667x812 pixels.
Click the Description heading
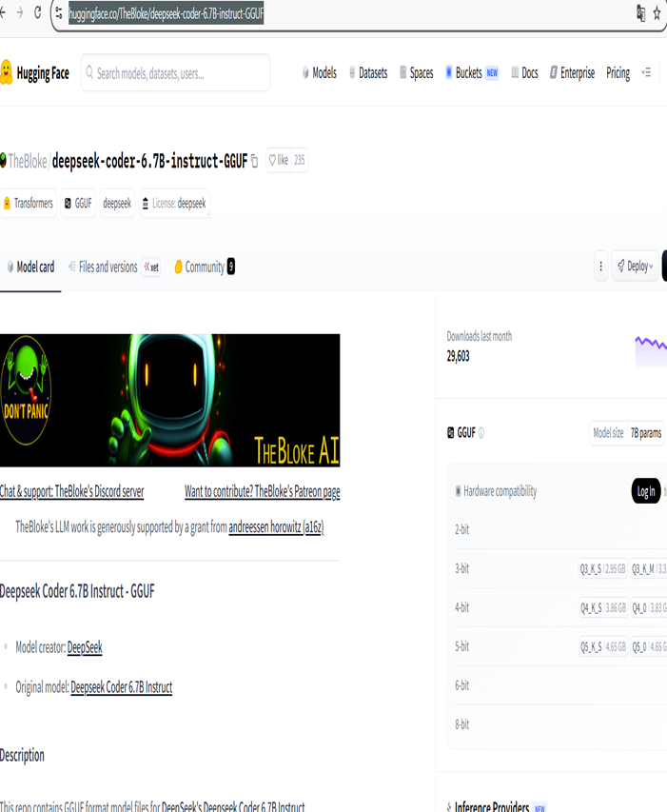(x=22, y=755)
